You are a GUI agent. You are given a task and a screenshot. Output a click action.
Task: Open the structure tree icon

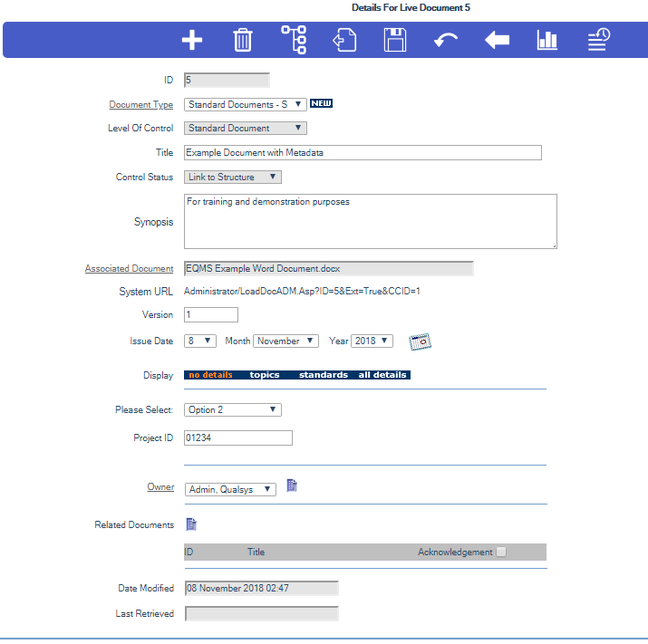click(294, 40)
